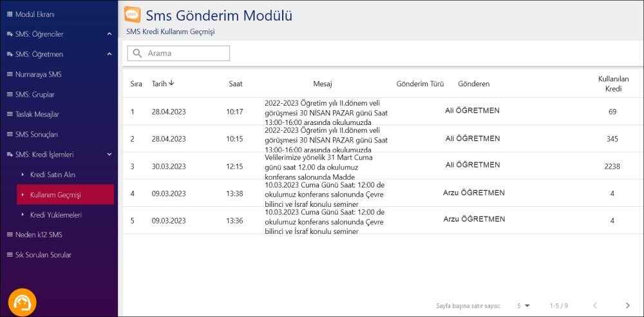
Task: Click the magnifier icon in search box
Action: (137, 53)
